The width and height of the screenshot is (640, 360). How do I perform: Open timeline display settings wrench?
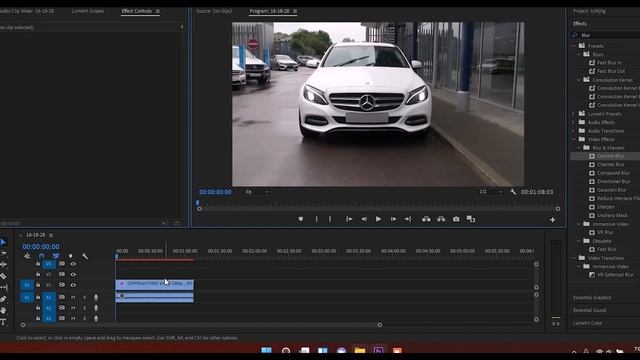(x=85, y=256)
